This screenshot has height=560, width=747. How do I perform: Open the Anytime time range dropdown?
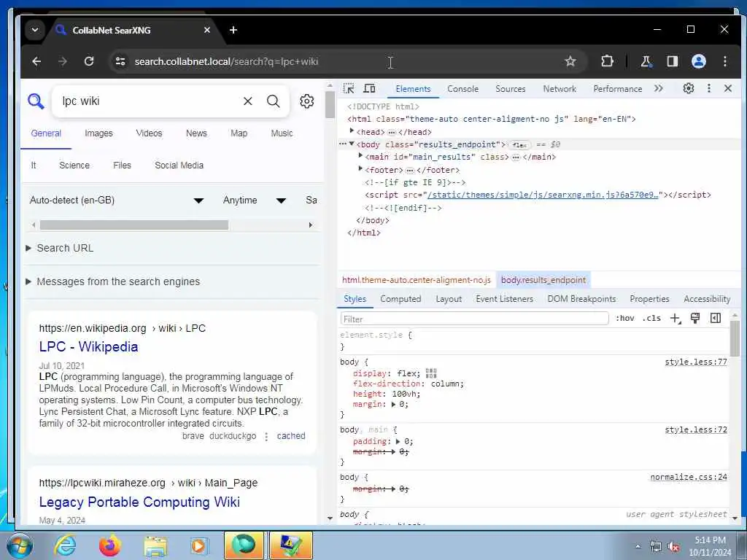tap(255, 200)
